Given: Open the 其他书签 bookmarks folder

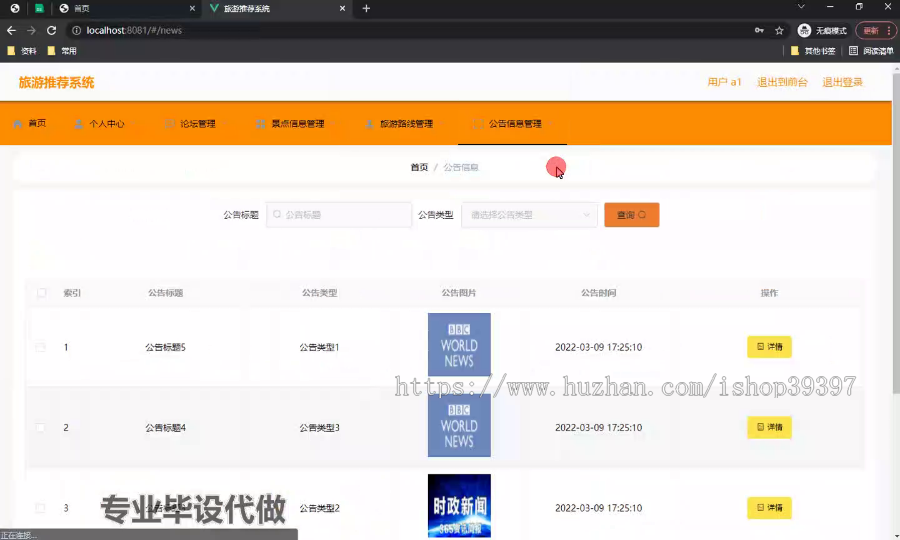Looking at the screenshot, I should [813, 51].
